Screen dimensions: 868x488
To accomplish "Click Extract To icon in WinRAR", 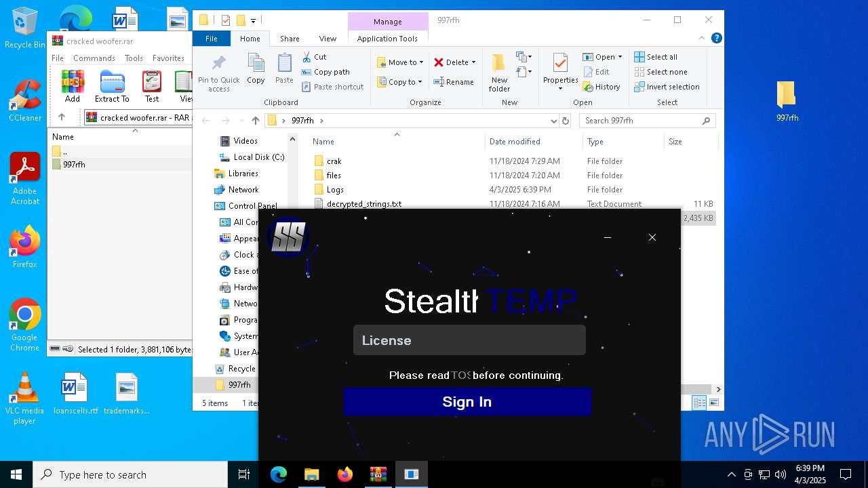I will click(112, 86).
